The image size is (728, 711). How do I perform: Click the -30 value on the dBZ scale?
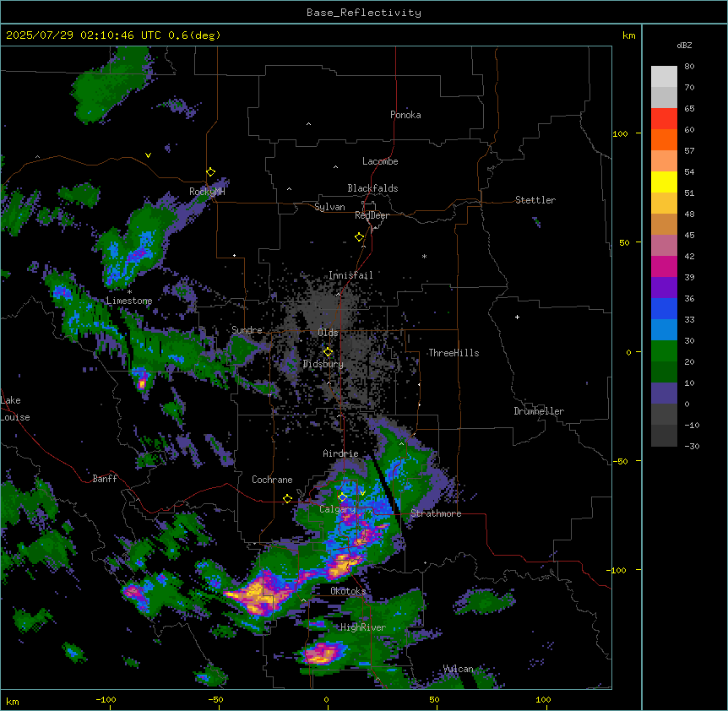(x=692, y=446)
